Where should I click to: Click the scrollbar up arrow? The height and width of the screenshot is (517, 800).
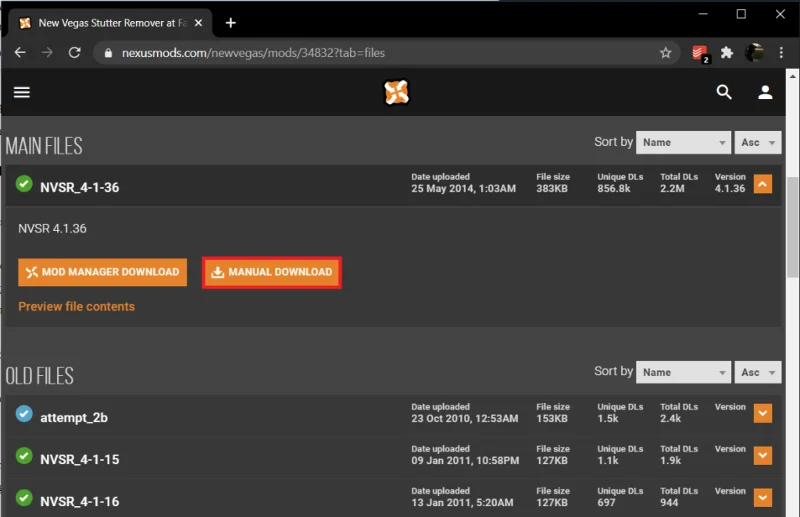coord(792,76)
